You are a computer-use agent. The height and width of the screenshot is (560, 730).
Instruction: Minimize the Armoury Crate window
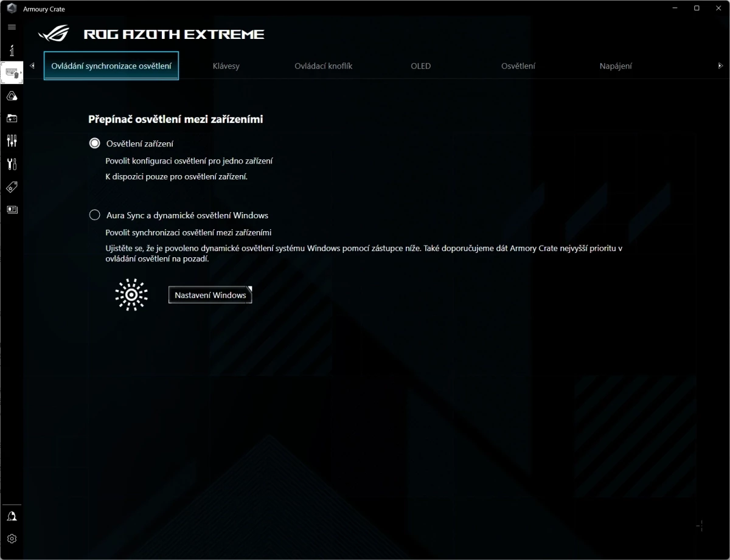point(675,8)
